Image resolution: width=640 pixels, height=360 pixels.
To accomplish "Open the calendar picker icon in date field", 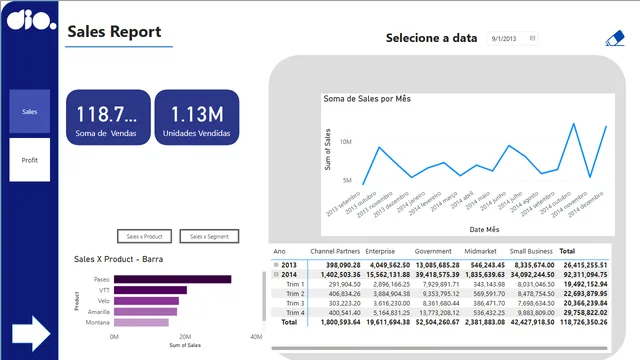I will [x=532, y=38].
